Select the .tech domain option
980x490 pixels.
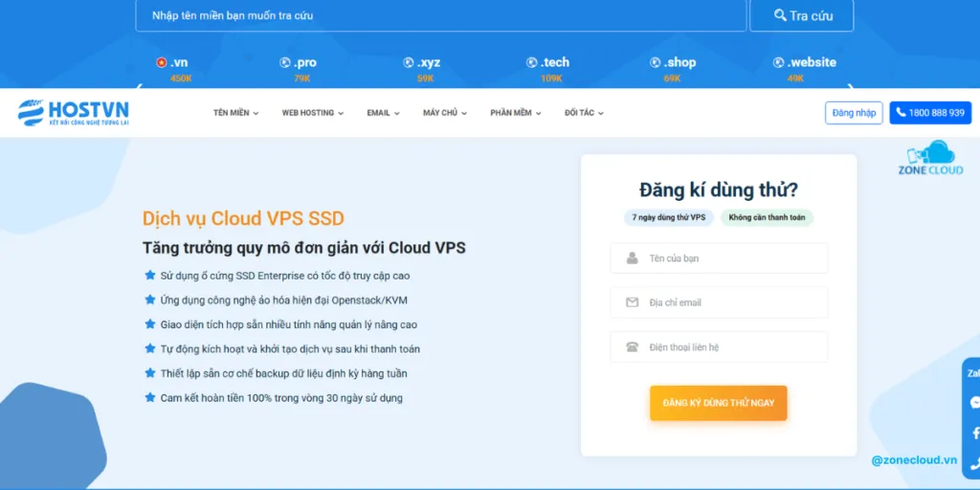[x=548, y=69]
